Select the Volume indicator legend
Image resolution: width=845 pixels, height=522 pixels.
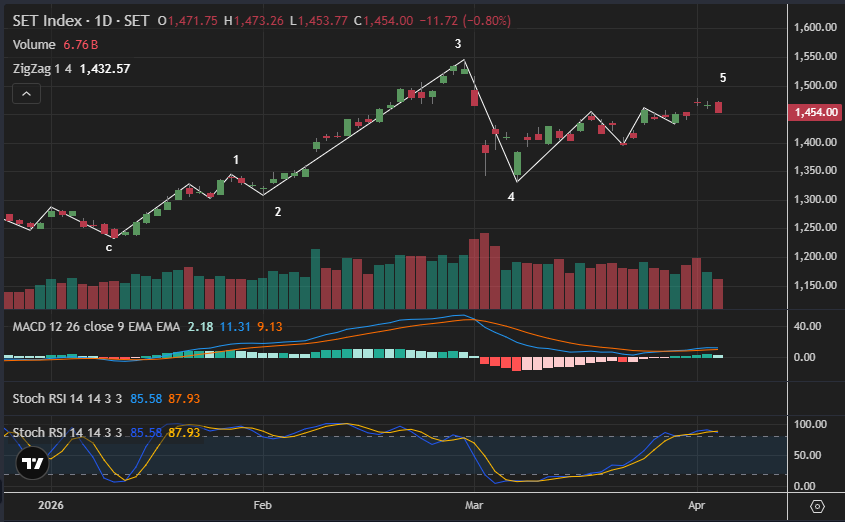(34, 45)
